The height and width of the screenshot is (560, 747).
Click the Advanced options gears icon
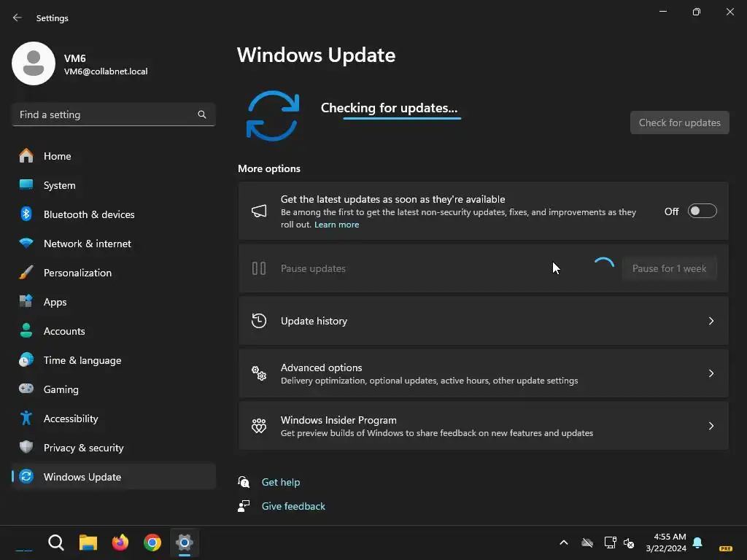click(x=259, y=373)
